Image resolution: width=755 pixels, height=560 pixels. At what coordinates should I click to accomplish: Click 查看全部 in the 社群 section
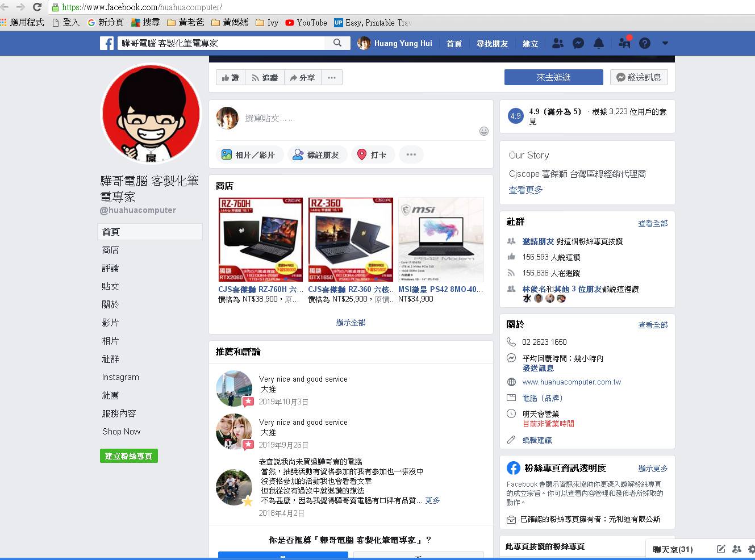653,223
